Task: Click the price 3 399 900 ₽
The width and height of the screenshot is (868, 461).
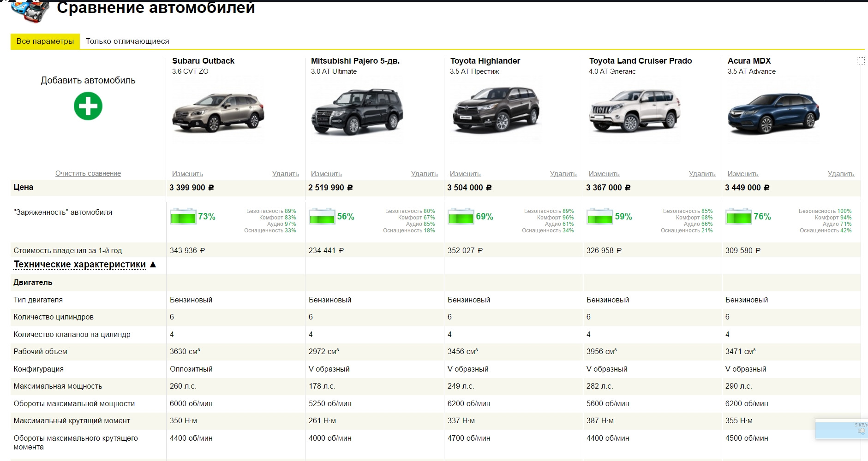Action: (x=192, y=188)
